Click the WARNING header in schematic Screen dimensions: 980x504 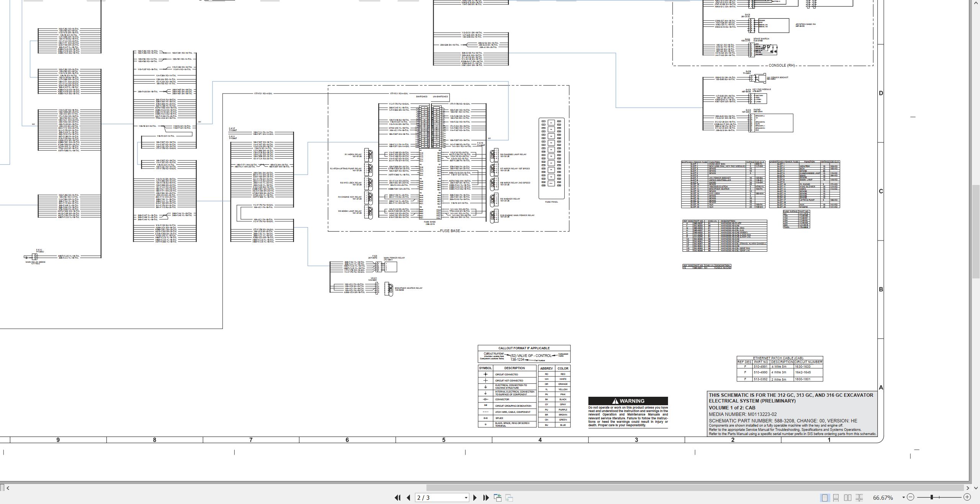click(x=628, y=401)
